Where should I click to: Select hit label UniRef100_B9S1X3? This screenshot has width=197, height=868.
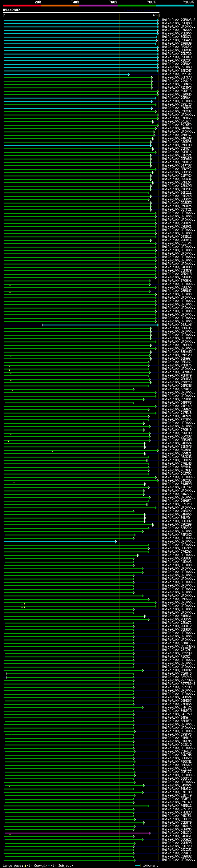177,104
